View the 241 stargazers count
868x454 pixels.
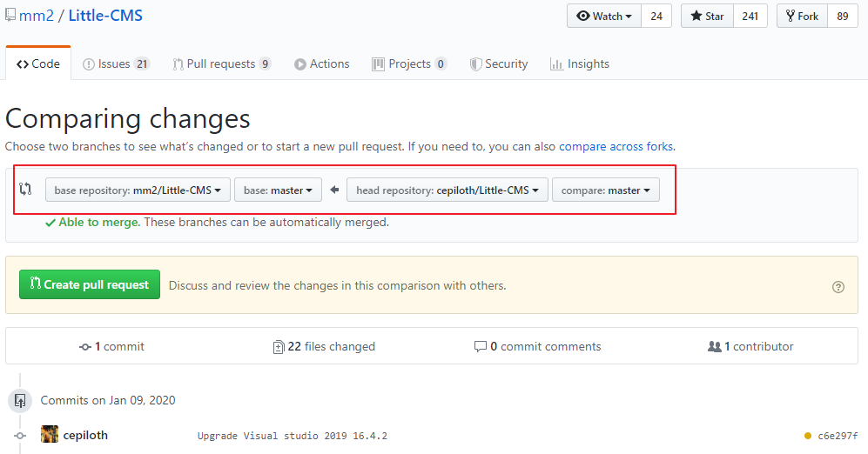[750, 16]
